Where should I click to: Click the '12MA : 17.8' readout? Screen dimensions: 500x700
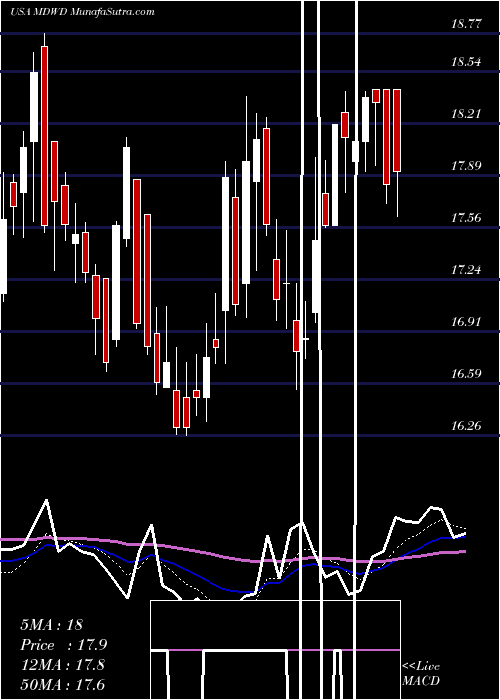tap(62, 665)
